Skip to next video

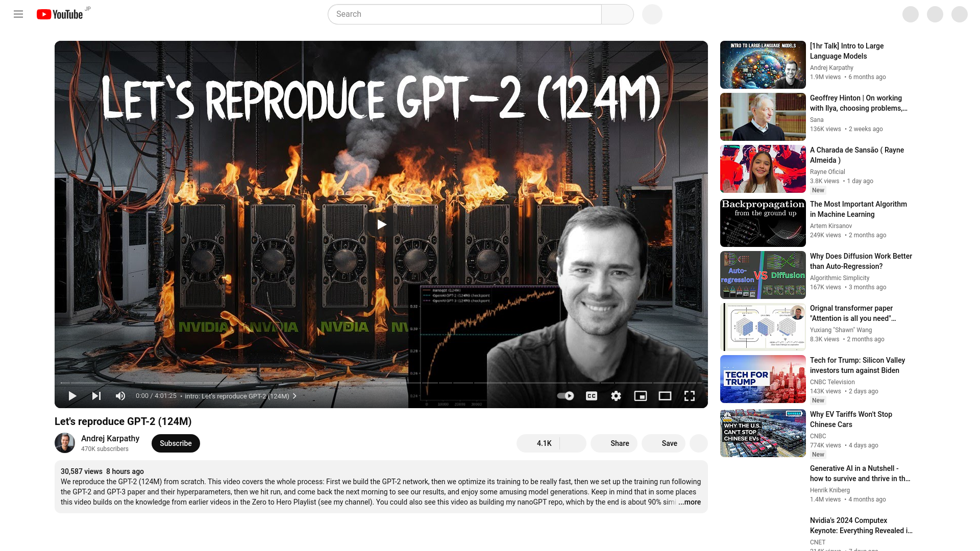(96, 396)
